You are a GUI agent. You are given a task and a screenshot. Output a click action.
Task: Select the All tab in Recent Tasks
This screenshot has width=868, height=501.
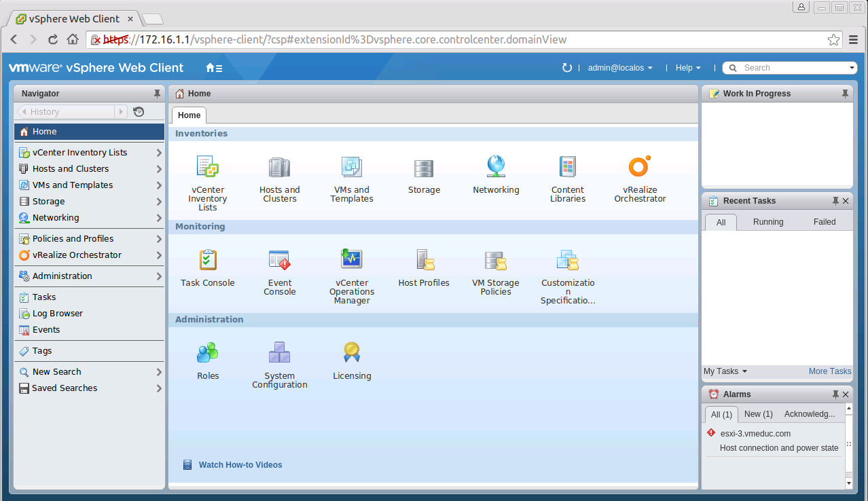[x=721, y=222]
